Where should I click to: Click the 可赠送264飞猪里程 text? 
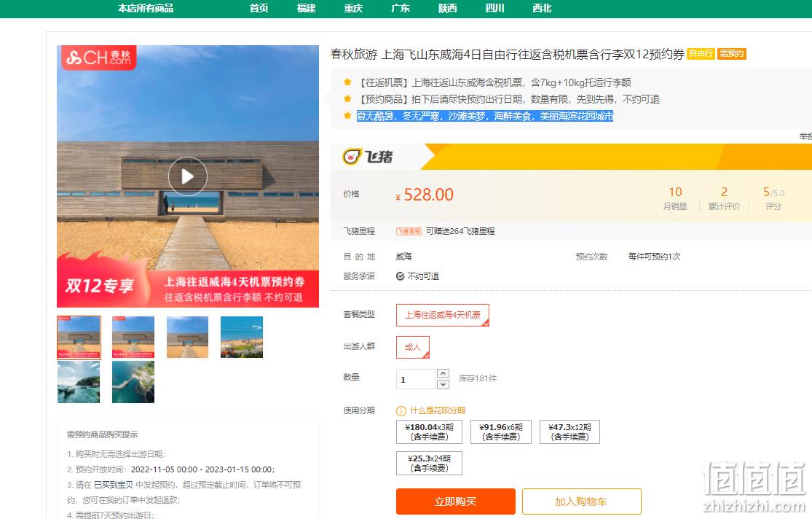pos(460,231)
